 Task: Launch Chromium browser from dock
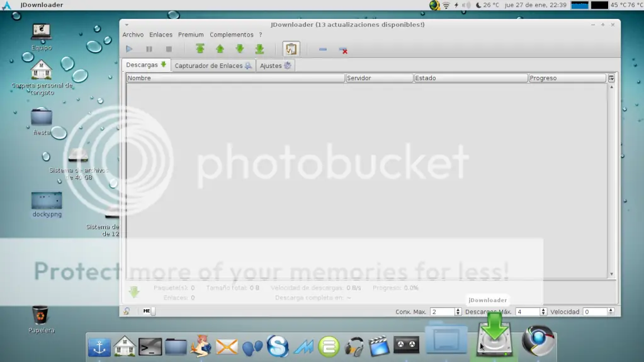[x=538, y=341]
